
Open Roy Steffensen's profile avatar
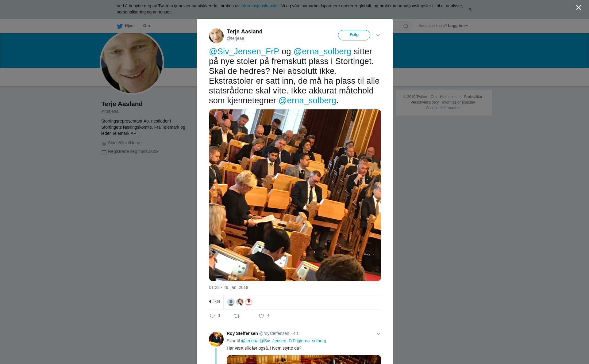pyautogui.click(x=216, y=339)
